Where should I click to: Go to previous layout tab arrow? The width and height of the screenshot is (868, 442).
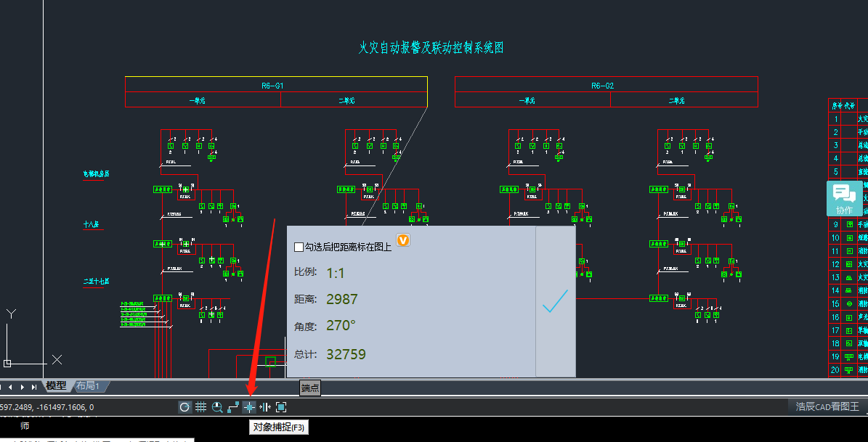pos(11,387)
